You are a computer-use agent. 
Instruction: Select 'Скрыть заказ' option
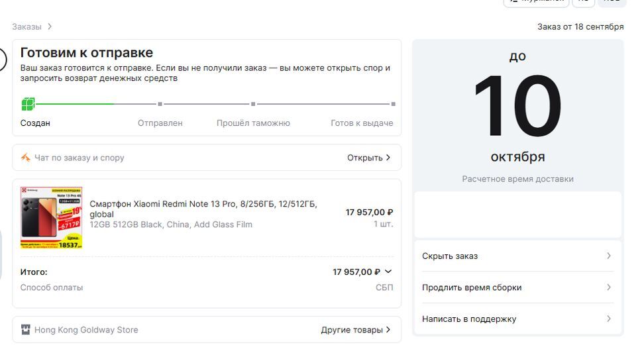click(450, 256)
